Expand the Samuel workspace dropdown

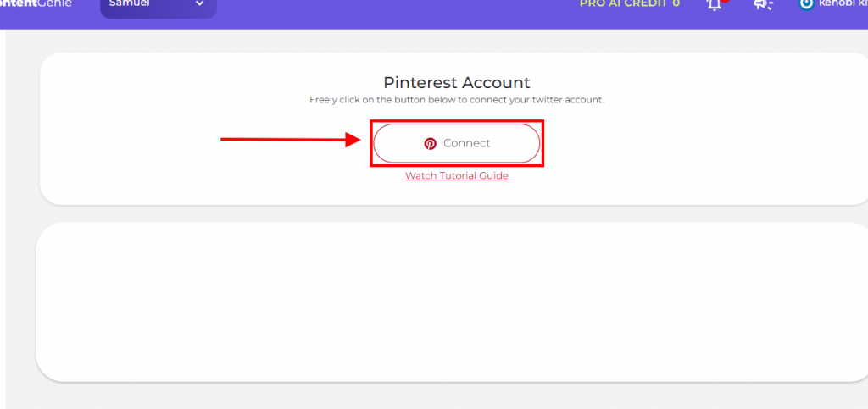coord(159,7)
